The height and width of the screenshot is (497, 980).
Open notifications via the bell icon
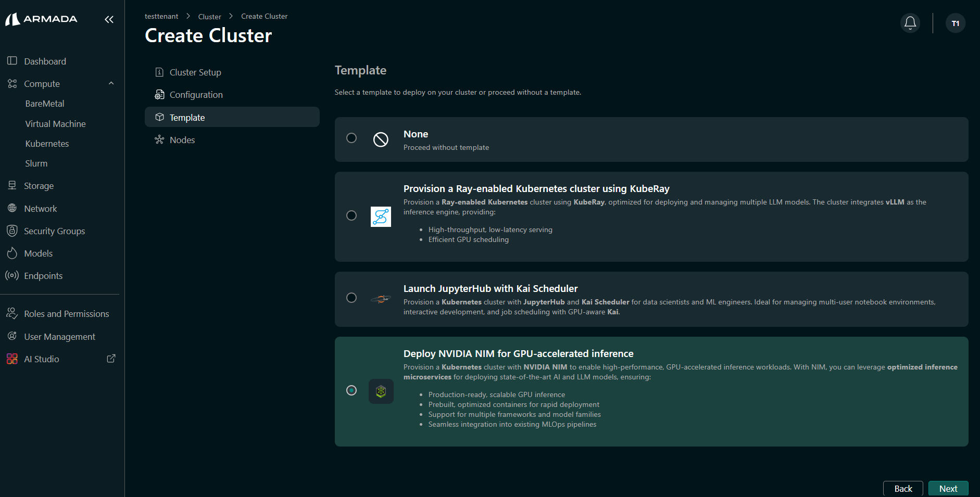(x=909, y=23)
